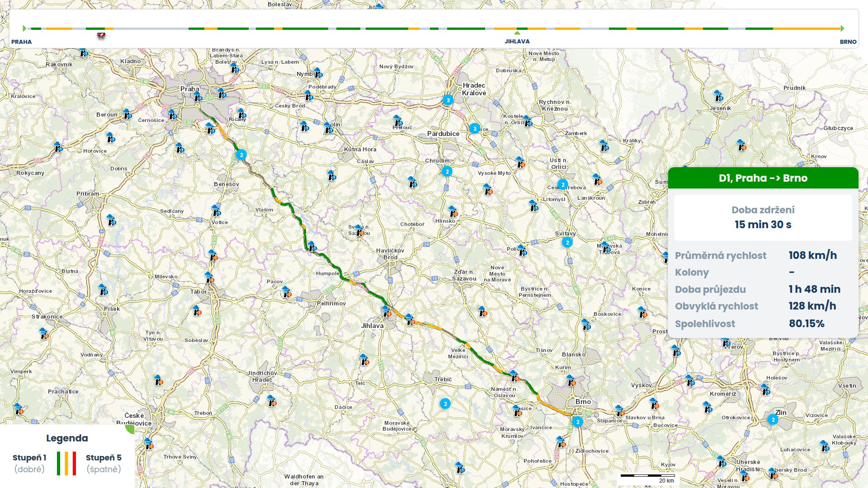Open the cluster marker 3 near Hradec Králové

[x=448, y=100]
